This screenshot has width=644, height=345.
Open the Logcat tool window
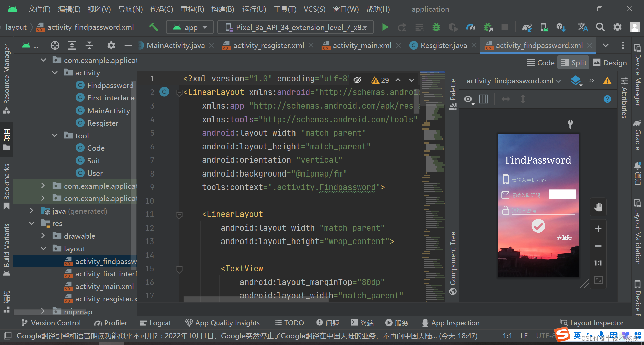[155, 323]
